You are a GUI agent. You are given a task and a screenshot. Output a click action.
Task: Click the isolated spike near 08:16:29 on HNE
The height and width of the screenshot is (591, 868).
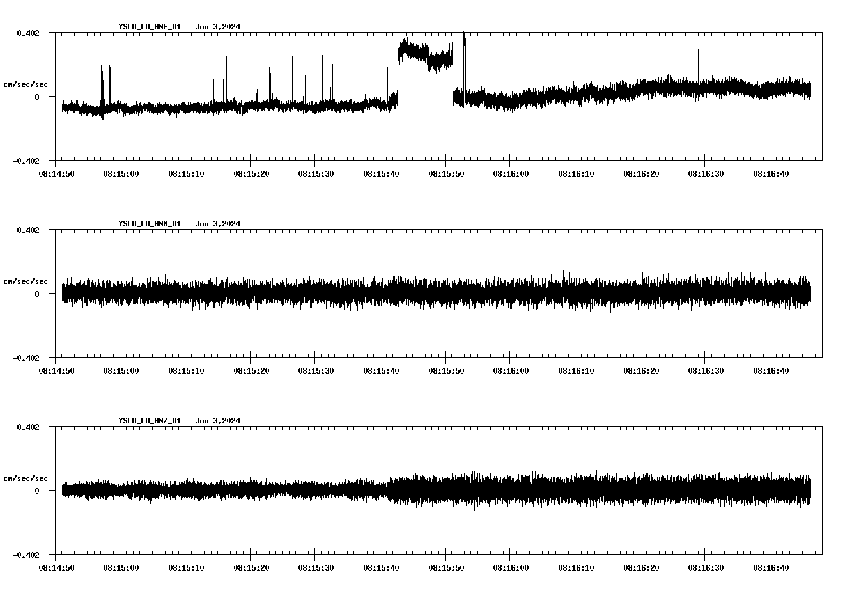pos(698,64)
